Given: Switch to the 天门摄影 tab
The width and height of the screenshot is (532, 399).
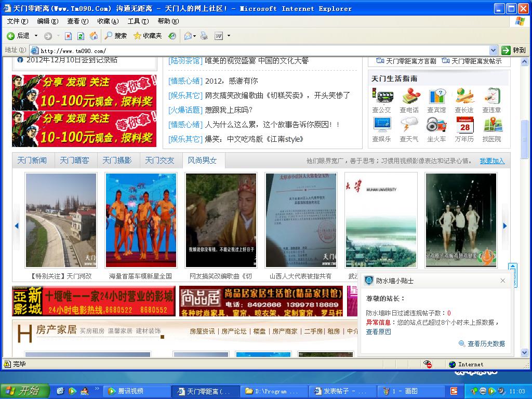Looking at the screenshot, I should (x=117, y=161).
